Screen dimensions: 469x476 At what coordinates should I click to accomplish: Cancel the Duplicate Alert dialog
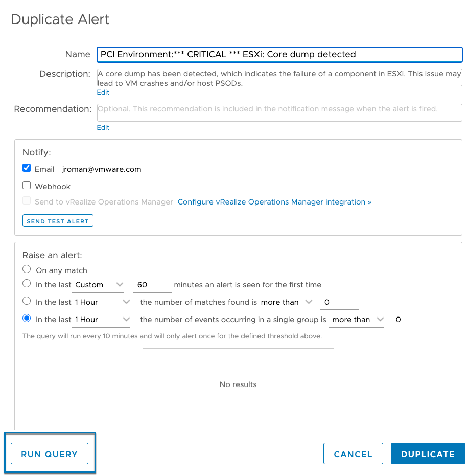pyautogui.click(x=353, y=454)
